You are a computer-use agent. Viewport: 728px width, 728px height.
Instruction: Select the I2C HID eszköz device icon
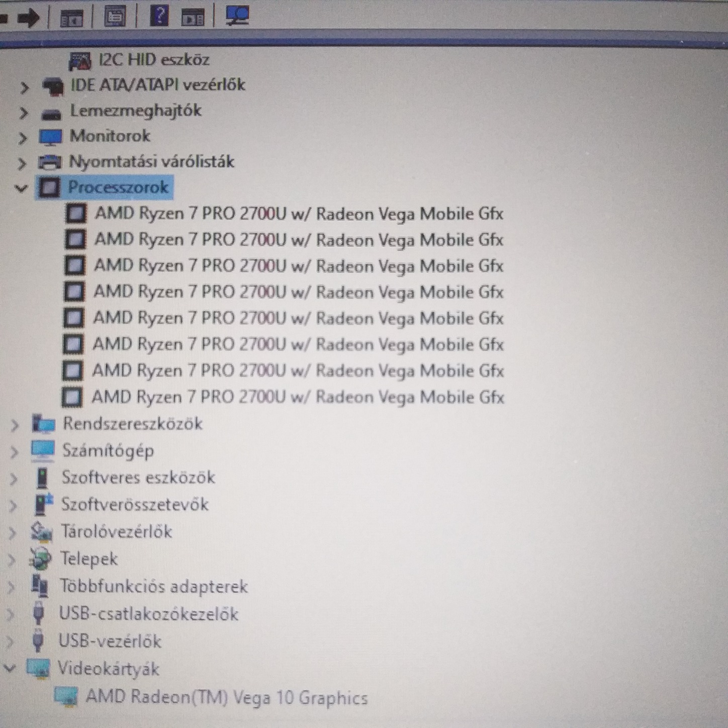click(x=80, y=61)
